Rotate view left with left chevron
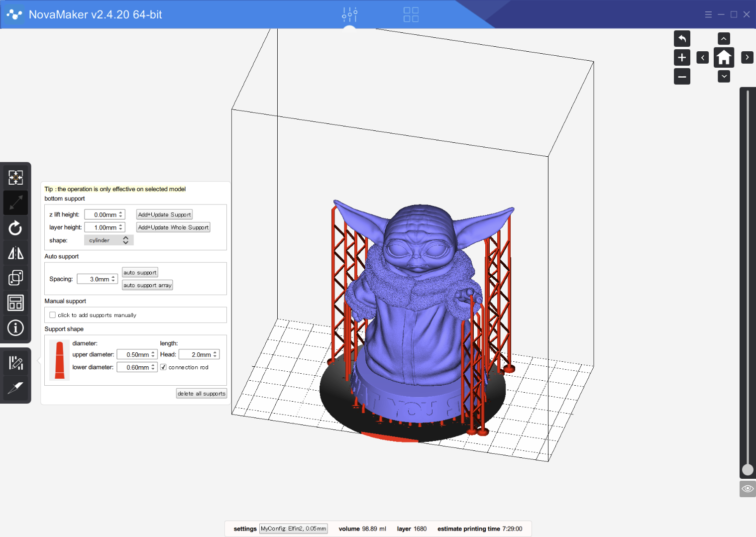 point(702,58)
